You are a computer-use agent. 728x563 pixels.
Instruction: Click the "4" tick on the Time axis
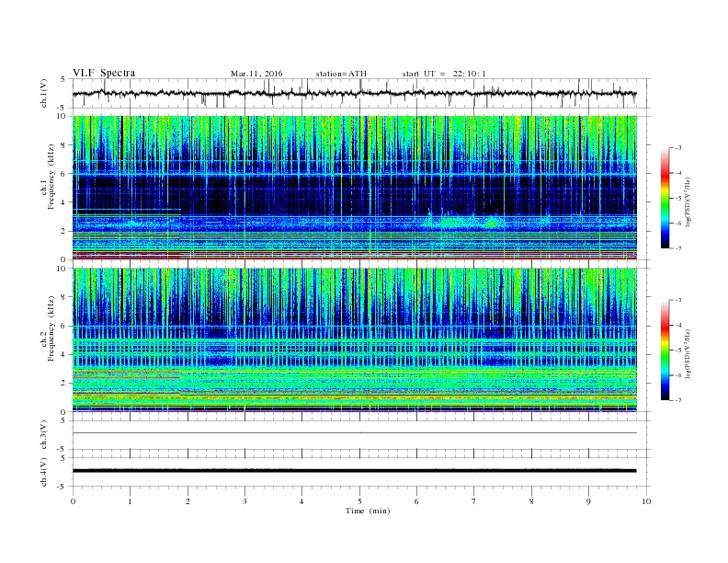tap(302, 501)
